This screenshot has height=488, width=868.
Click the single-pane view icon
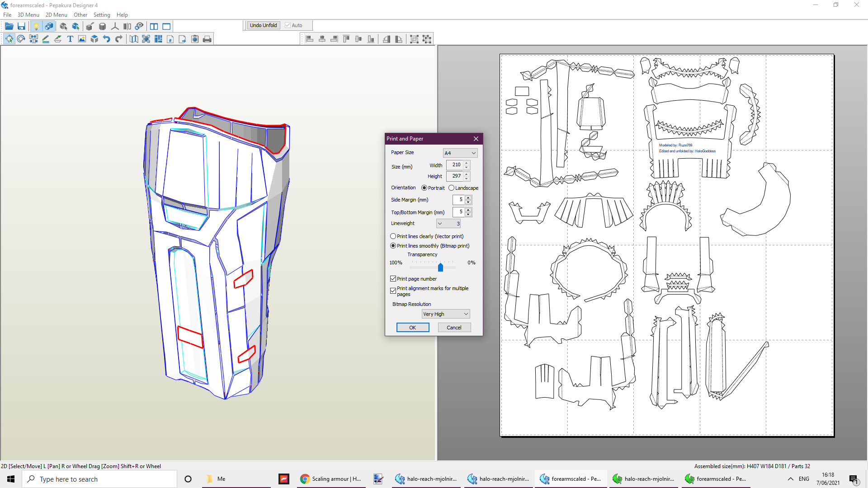click(166, 26)
